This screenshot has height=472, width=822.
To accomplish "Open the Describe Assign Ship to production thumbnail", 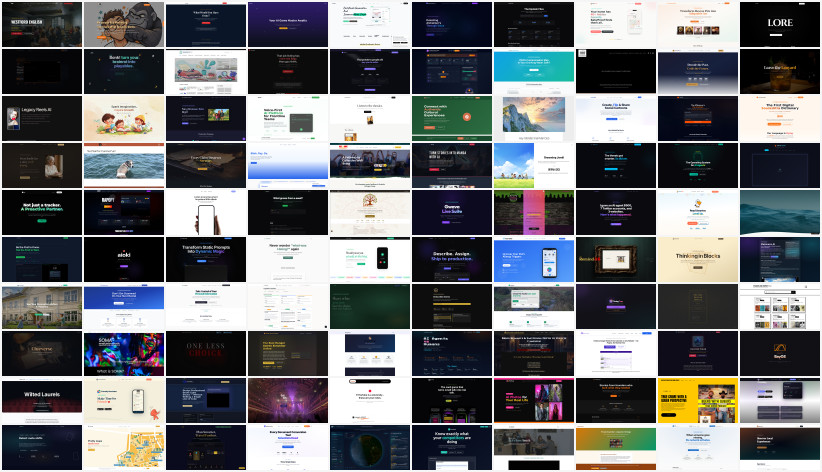I will tap(452, 260).
